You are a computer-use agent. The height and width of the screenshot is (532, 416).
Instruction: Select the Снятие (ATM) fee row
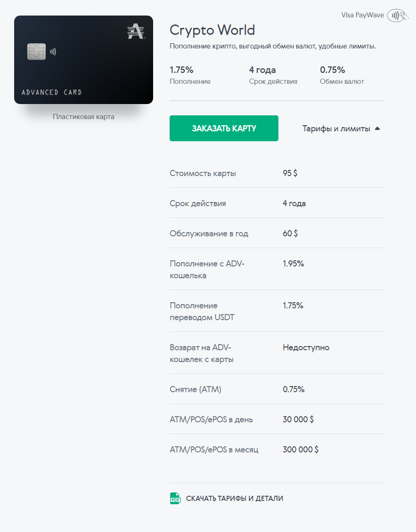(x=277, y=389)
